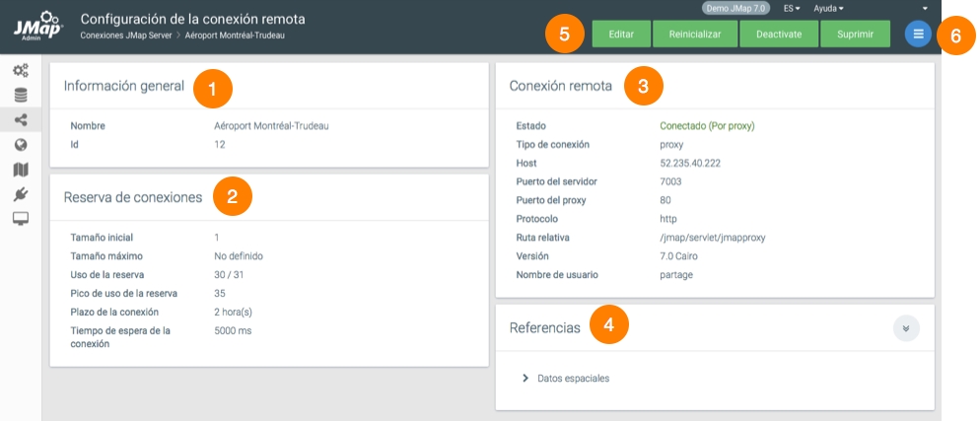Open the folded map sidebar icon
Image resolution: width=980 pixels, height=421 pixels.
coord(20,170)
